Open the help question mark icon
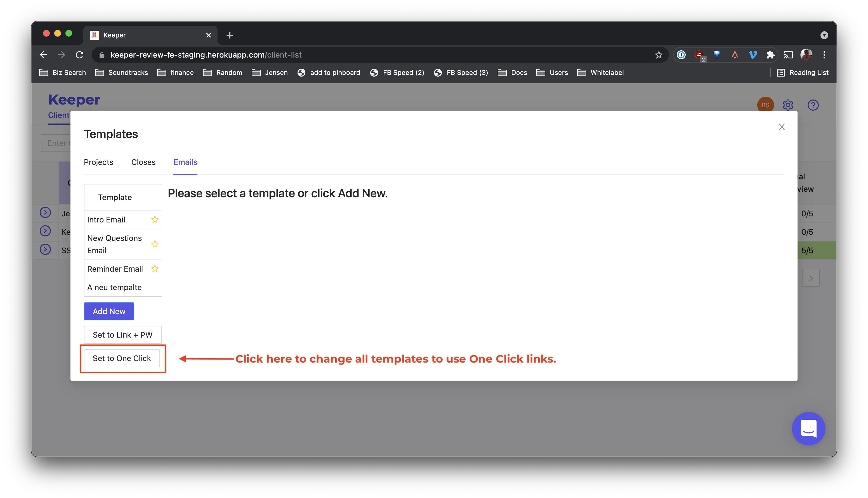The width and height of the screenshot is (868, 498). point(813,105)
